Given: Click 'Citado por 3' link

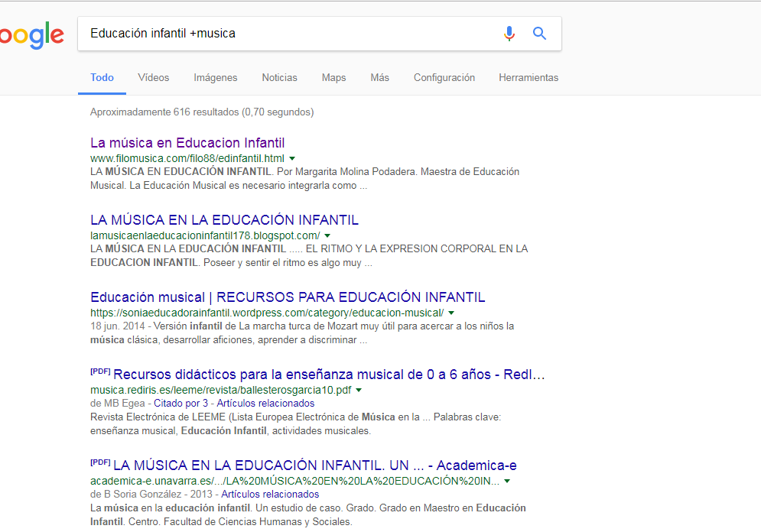Looking at the screenshot, I should (180, 404).
